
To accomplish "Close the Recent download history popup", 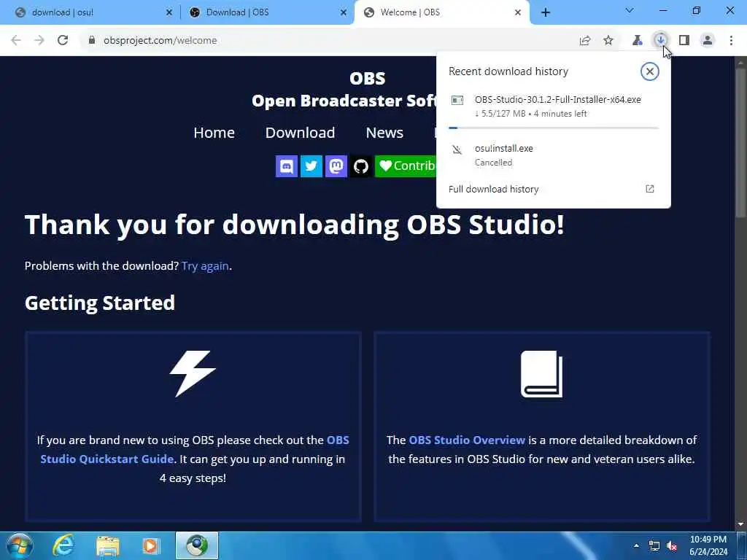I will pos(649,71).
